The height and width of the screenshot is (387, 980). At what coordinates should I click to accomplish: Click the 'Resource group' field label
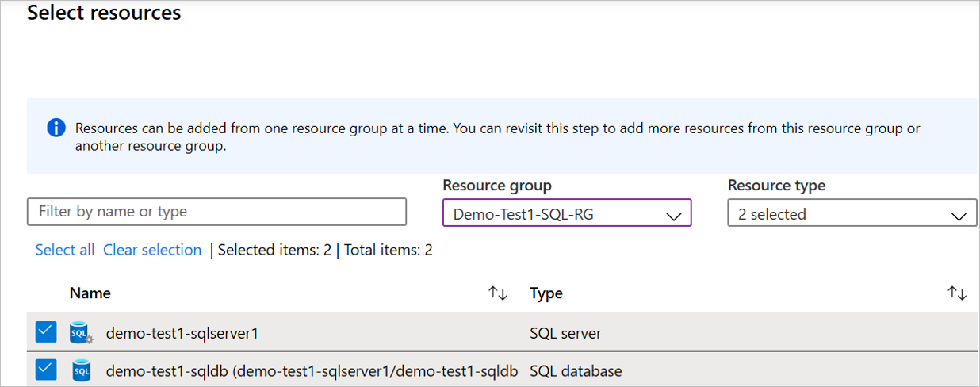pyautogui.click(x=497, y=186)
